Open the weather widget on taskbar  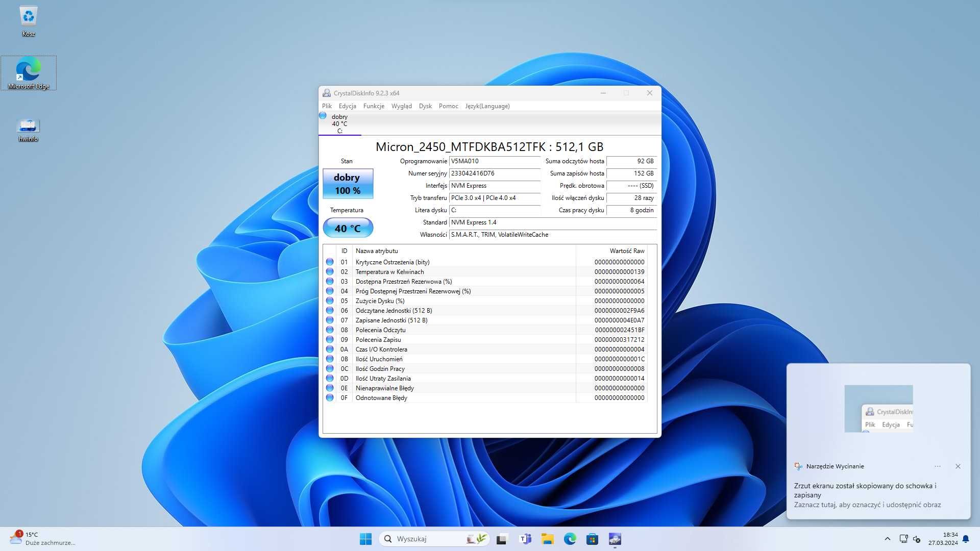click(43, 539)
